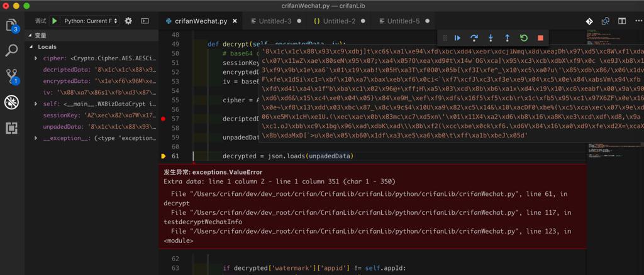The width and height of the screenshot is (644, 275).
Task: Open the Extensions view
Action: 11,128
